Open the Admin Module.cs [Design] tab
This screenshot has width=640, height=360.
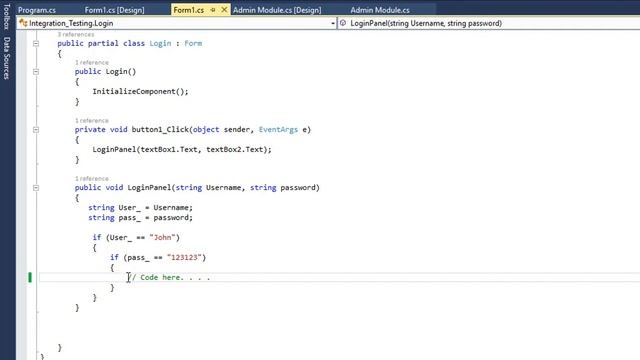(x=277, y=10)
